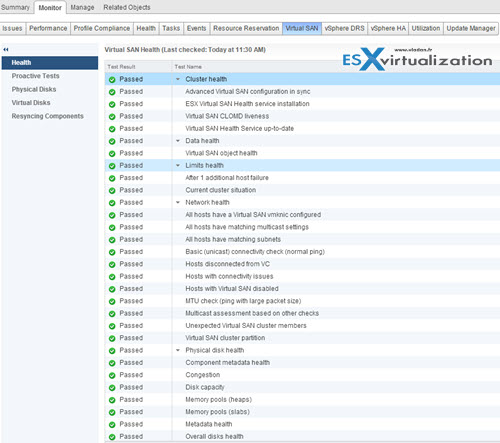Click green check icon for Data health

click(112, 141)
